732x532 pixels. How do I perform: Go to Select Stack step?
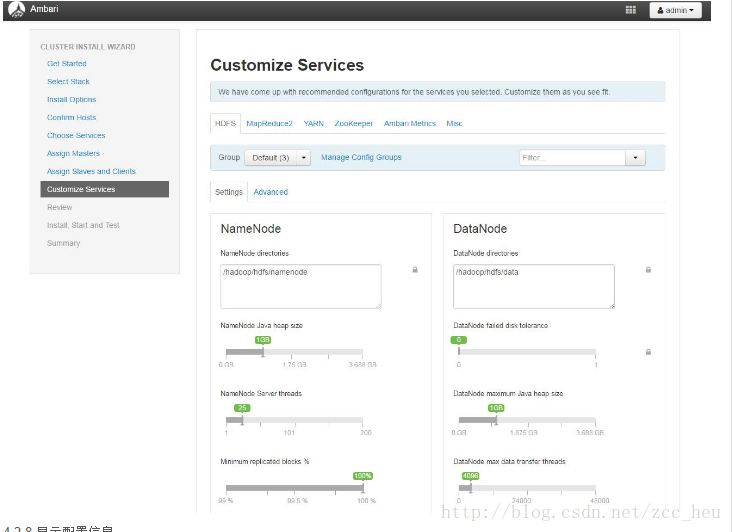point(68,81)
